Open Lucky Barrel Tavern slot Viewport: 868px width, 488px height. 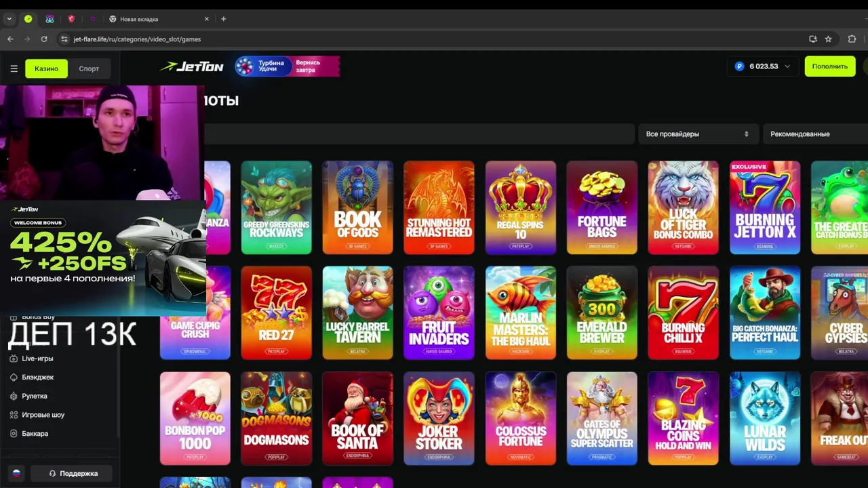click(x=358, y=312)
